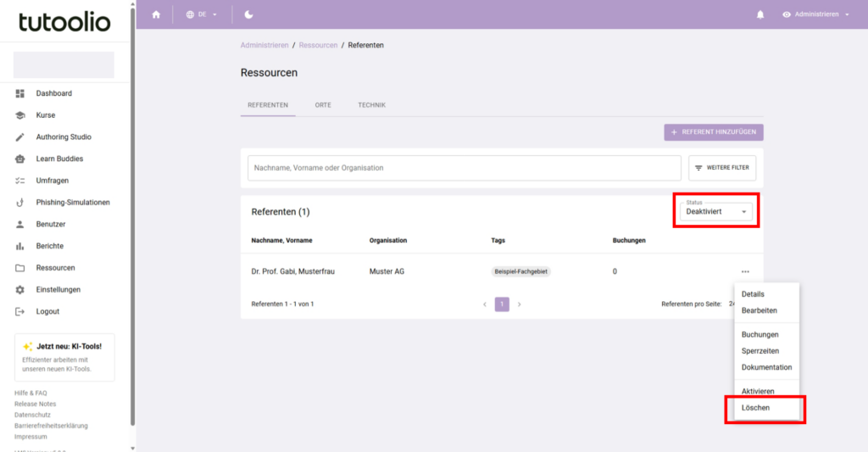
Task: Open Impressum link
Action: coord(31,437)
